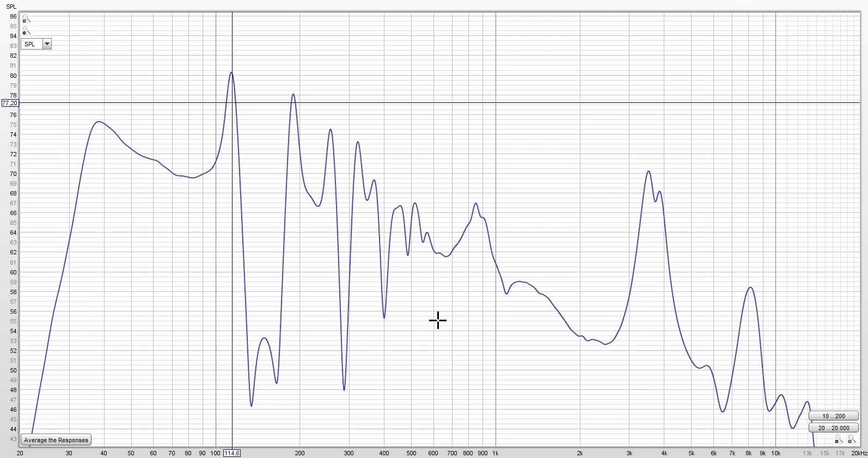Click the curve peak near 3.5 kHz
Image resolution: width=868 pixels, height=458 pixels.
click(x=649, y=172)
